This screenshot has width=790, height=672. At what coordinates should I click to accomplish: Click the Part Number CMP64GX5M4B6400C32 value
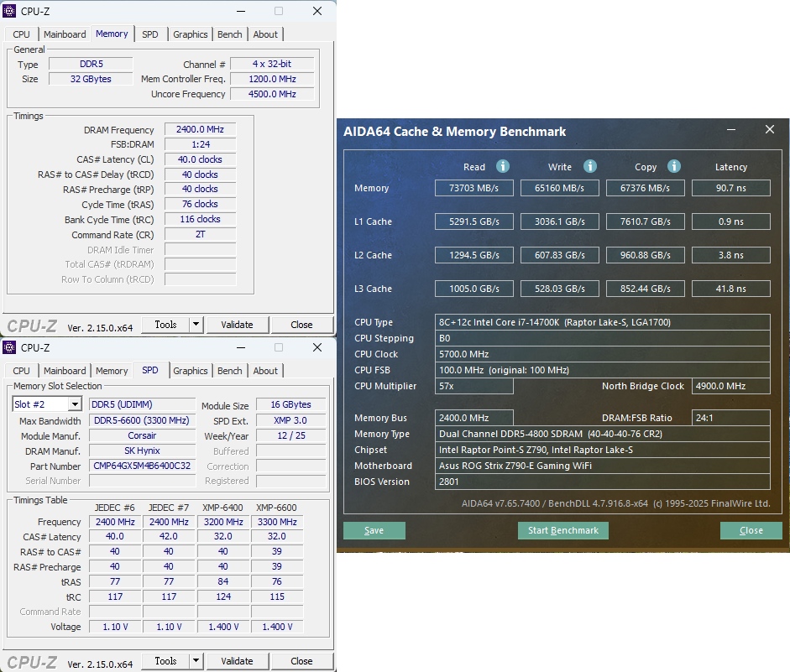tap(142, 466)
